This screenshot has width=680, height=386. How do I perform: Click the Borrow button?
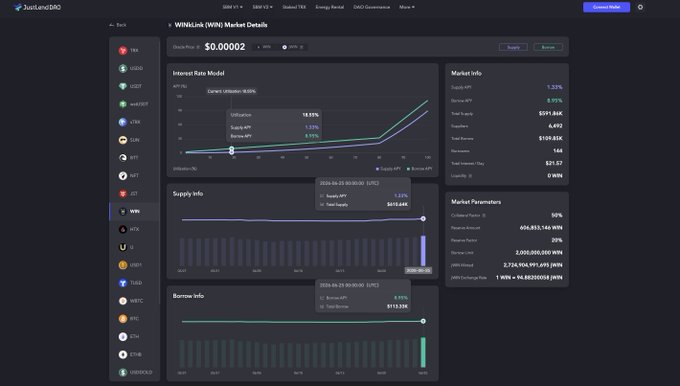[x=548, y=47]
